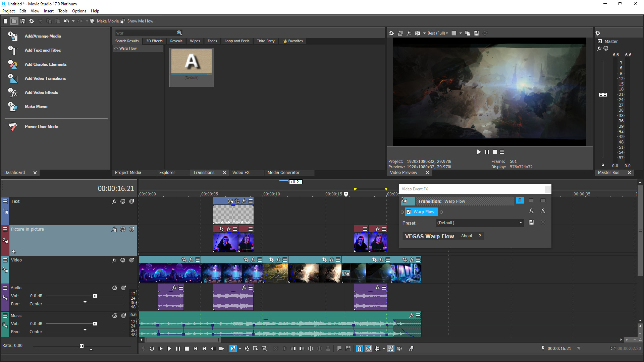Screen dimensions: 644x362
Task: Select the Add Text and Titles tool
Action: click(x=43, y=50)
